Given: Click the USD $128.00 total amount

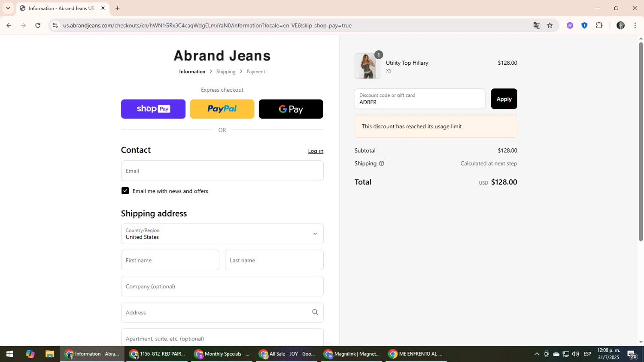Looking at the screenshot, I should click(x=498, y=182).
